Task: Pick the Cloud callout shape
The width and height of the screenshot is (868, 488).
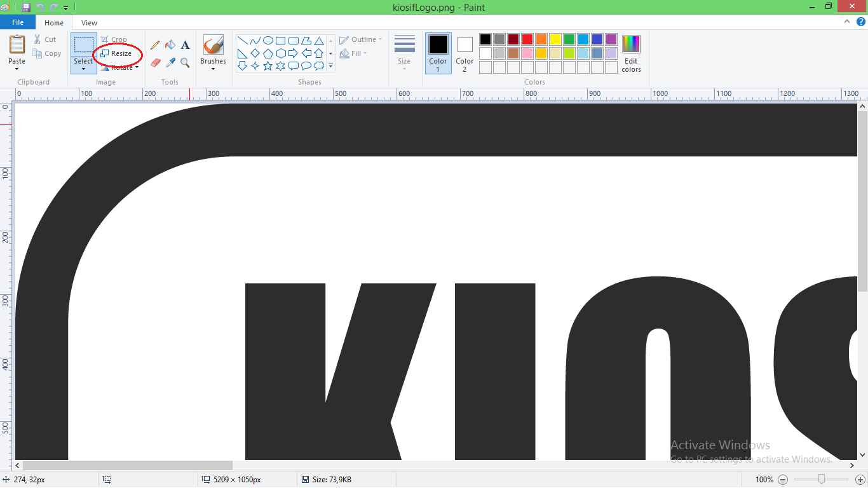Action: coord(318,66)
